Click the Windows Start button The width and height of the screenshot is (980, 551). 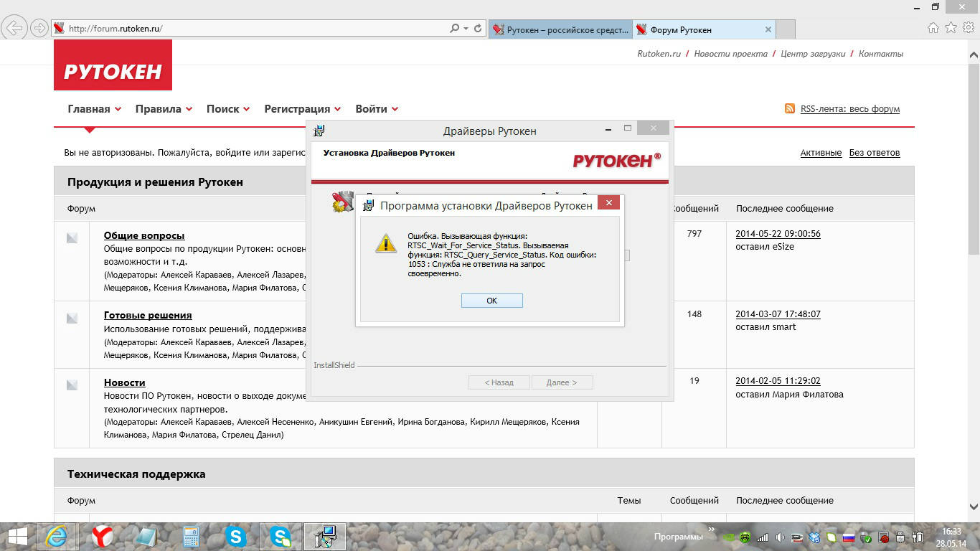tap(17, 536)
